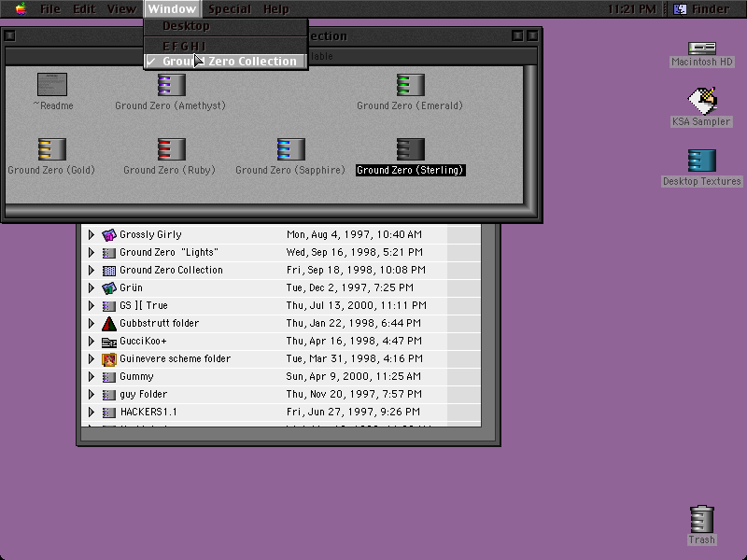The image size is (747, 560).
Task: Choose checked Ground Zero Collection menu item
Action: [x=226, y=62]
